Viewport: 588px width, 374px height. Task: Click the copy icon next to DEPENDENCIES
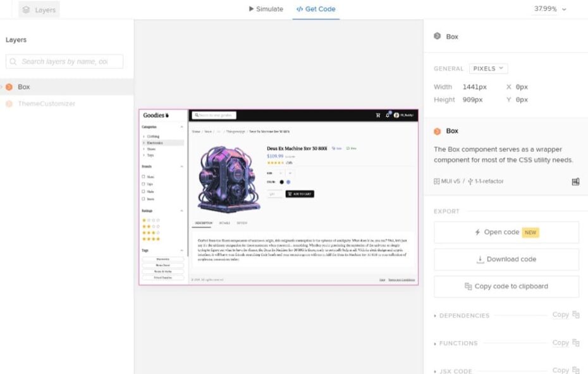[575, 315]
